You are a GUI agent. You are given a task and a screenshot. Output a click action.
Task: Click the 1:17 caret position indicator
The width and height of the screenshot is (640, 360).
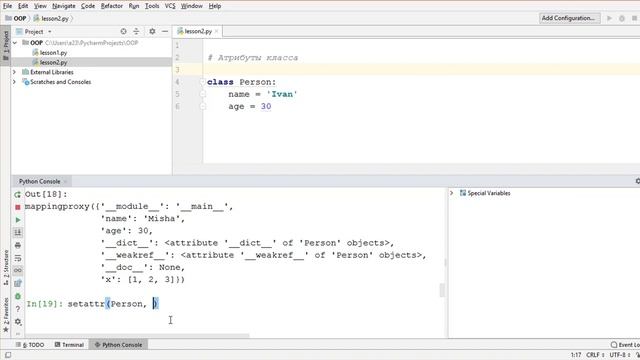pos(576,355)
